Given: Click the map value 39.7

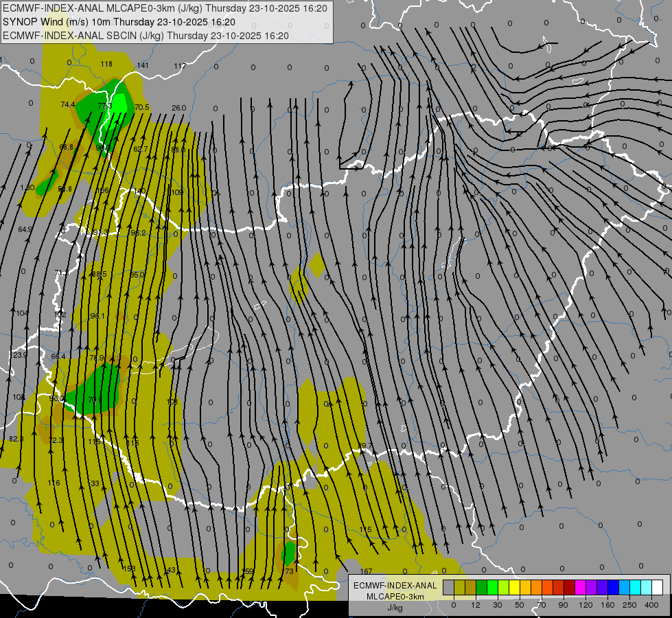Looking at the screenshot, I should [x=365, y=446].
